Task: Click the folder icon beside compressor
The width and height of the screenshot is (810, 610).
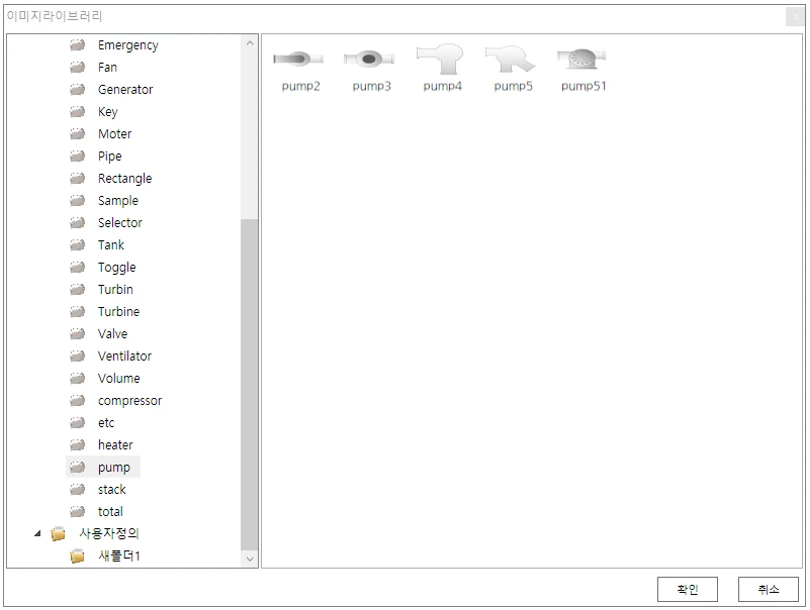Action: pos(77,400)
